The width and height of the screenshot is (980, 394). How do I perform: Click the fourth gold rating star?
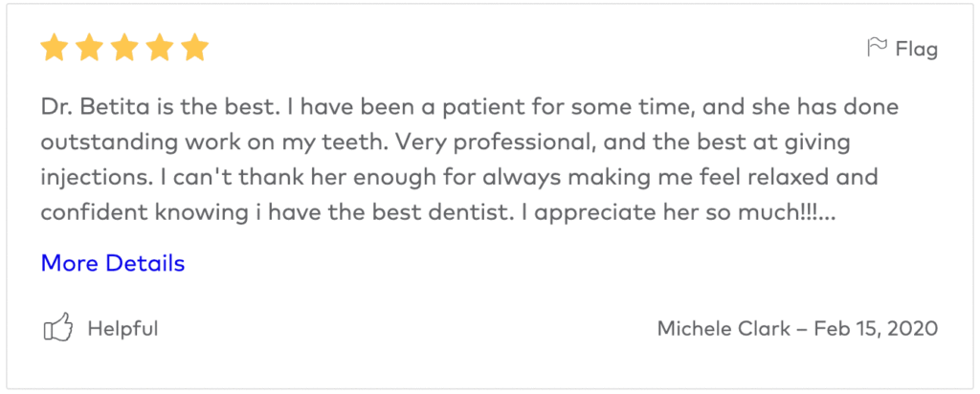point(159,47)
